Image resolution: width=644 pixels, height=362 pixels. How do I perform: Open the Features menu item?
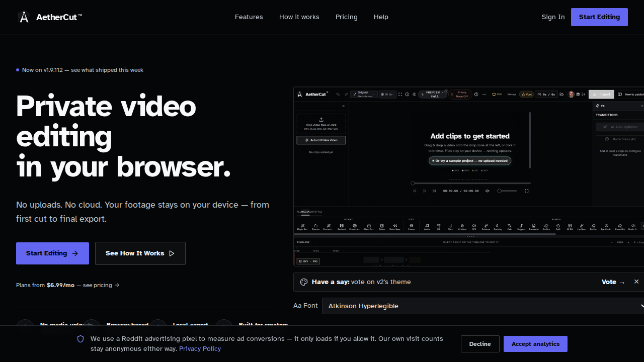click(249, 17)
